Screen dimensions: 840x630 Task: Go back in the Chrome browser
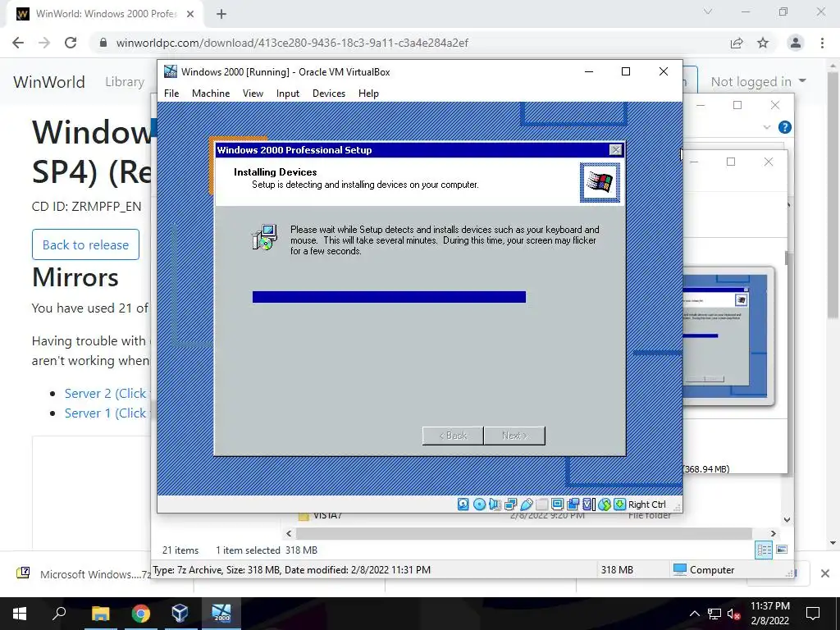pyautogui.click(x=18, y=43)
